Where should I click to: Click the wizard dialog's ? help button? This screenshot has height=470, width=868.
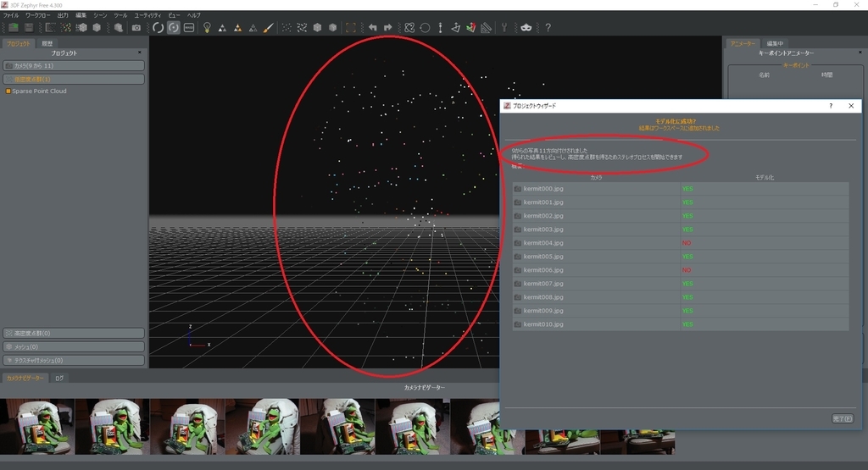(831, 106)
